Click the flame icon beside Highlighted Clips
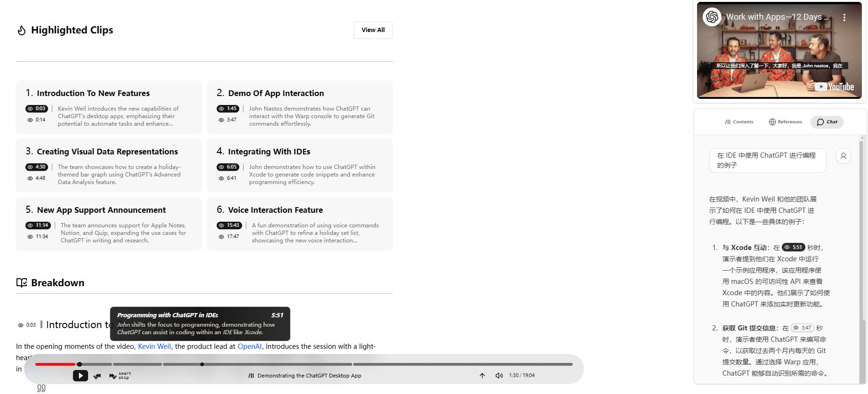868x394 pixels. pyautogui.click(x=22, y=31)
